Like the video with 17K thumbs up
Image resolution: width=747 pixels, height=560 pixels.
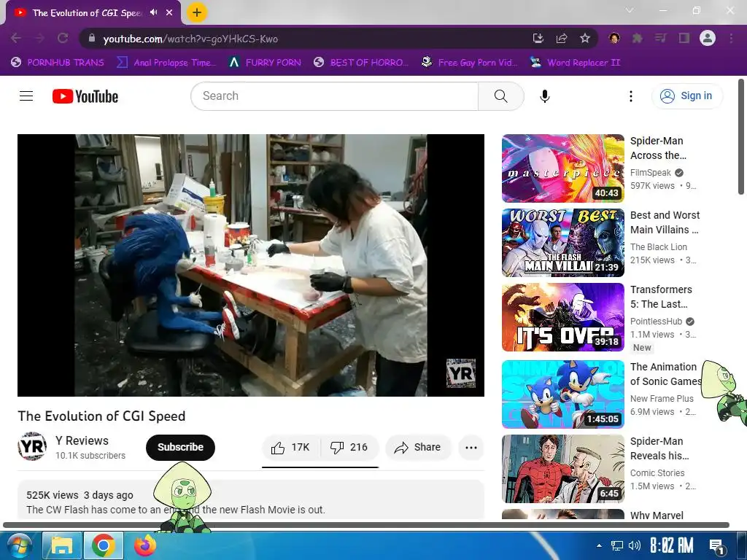click(290, 448)
